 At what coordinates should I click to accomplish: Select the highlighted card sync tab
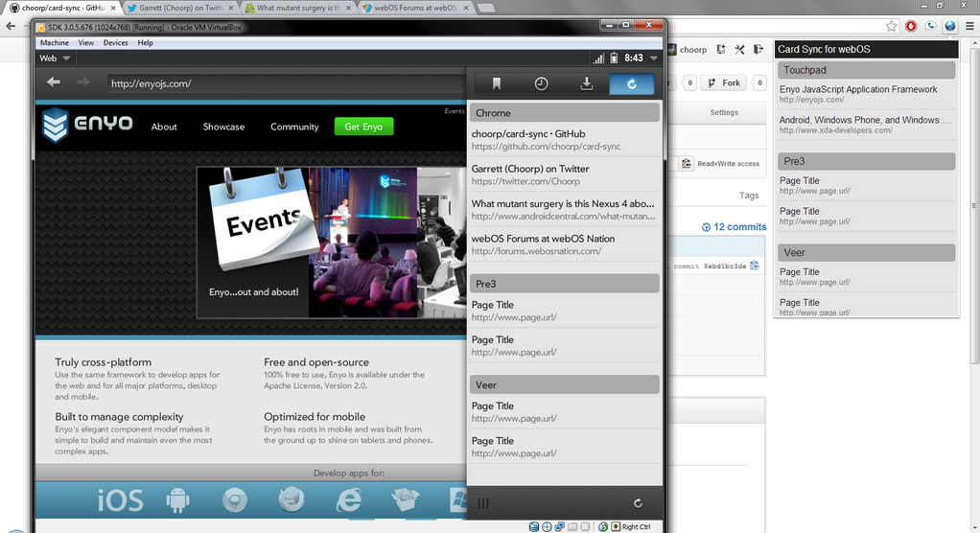click(x=631, y=83)
